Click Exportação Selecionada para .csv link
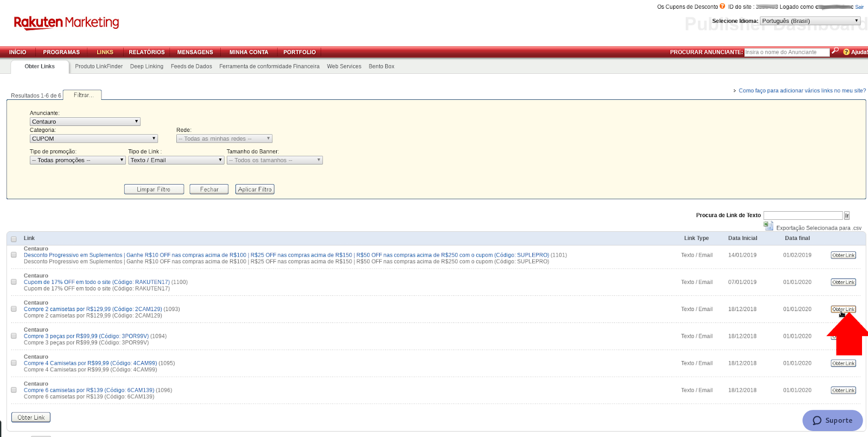Screen dimensions: 868x437 click(x=819, y=228)
